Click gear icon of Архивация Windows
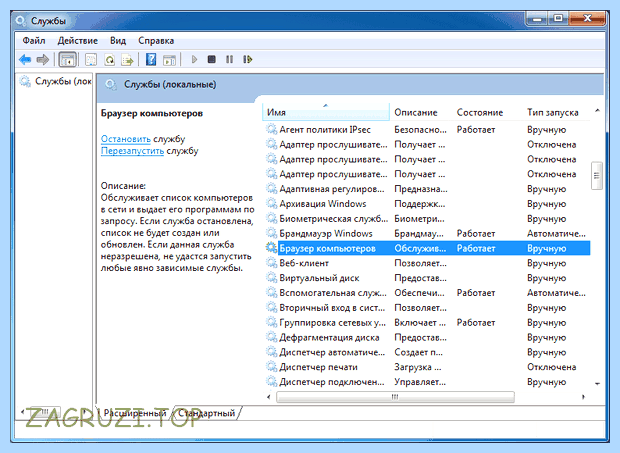Screen dimensions: 620x453 (x=271, y=204)
